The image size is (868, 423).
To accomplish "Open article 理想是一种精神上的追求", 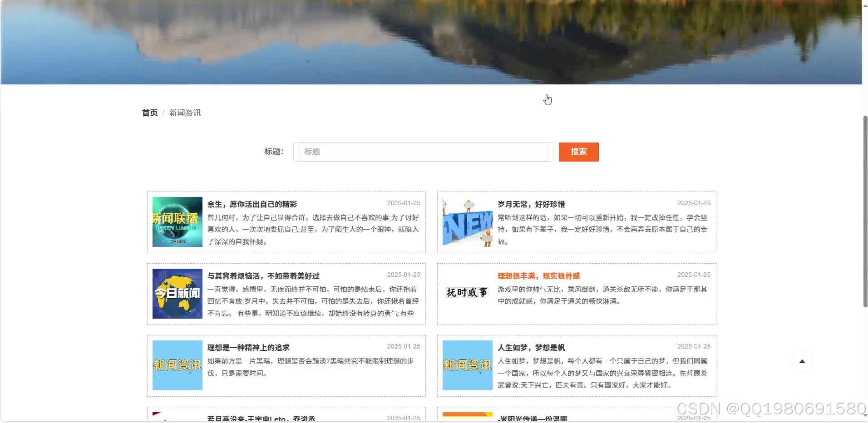I will click(248, 347).
